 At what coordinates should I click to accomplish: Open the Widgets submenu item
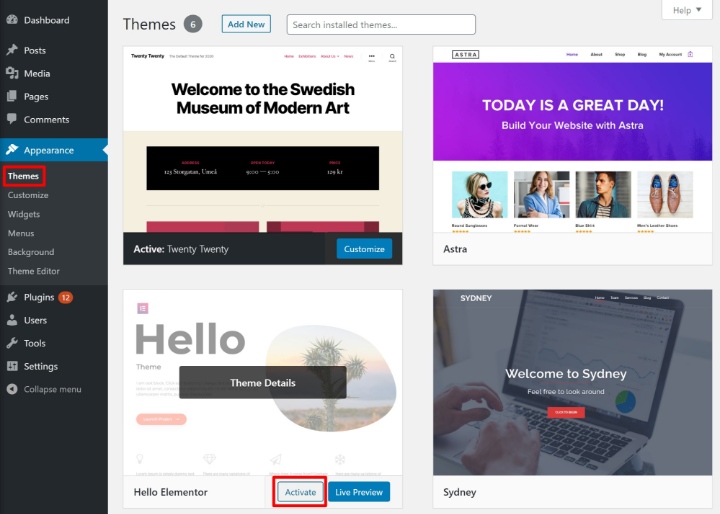pyautogui.click(x=24, y=214)
